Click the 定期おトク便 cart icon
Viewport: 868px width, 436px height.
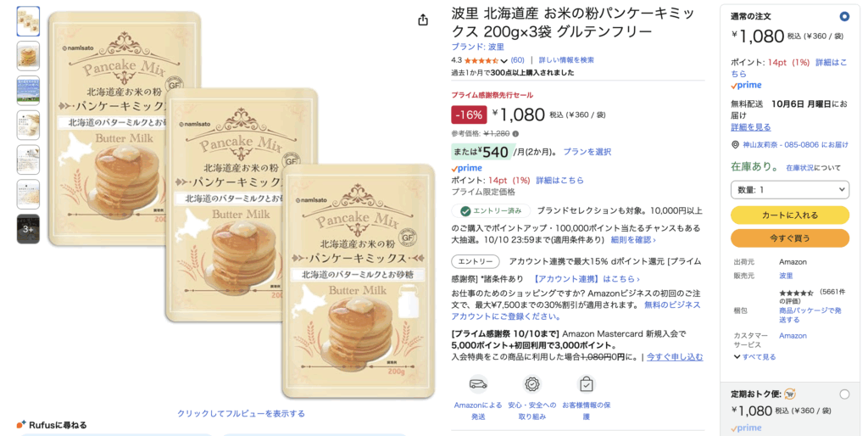point(790,394)
